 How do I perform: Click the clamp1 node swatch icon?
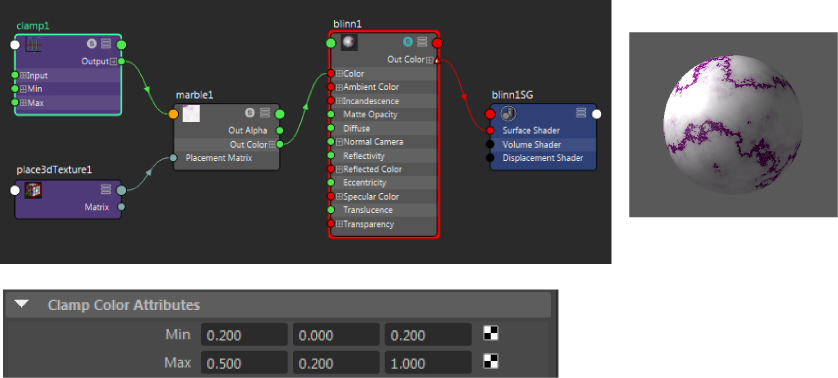(34, 44)
